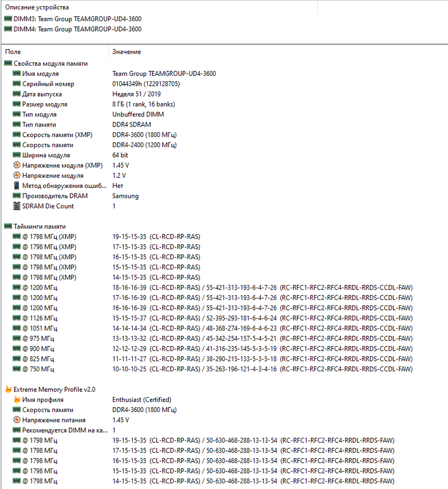The width and height of the screenshot is (448, 489).
Task: Select the Samsung DRAM manufacturer value
Action: point(126,196)
